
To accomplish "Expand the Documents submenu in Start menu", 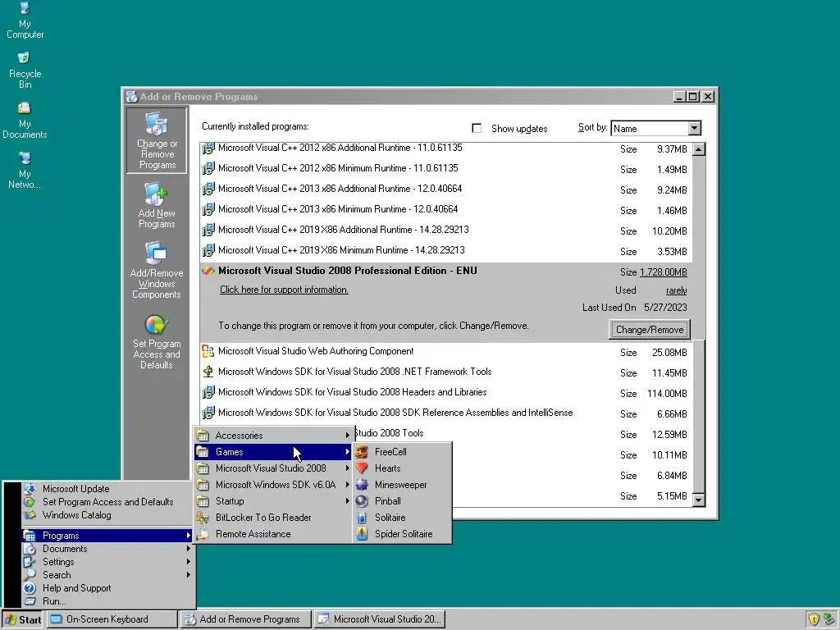I will (107, 549).
